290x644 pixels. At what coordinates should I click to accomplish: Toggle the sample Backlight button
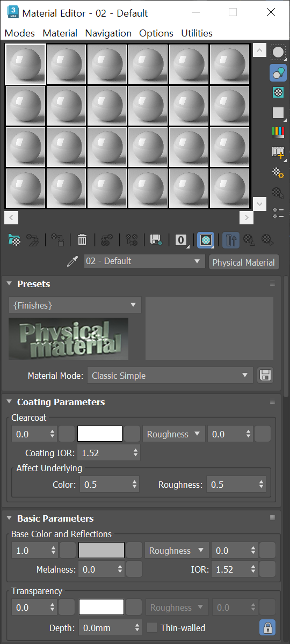tap(278, 72)
